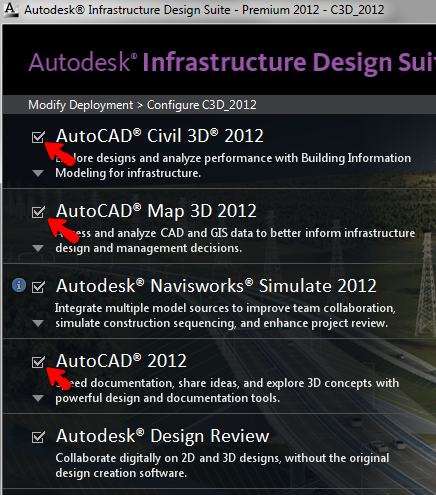The width and height of the screenshot is (436, 495).
Task: Select the AutoCAD Map 3D 2012 heading
Action: click(x=156, y=211)
